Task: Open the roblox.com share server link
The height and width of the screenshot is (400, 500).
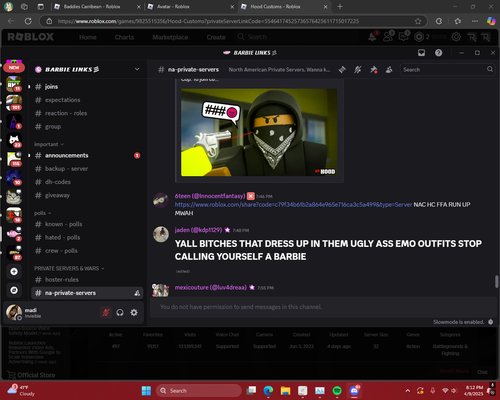Action: (x=293, y=205)
